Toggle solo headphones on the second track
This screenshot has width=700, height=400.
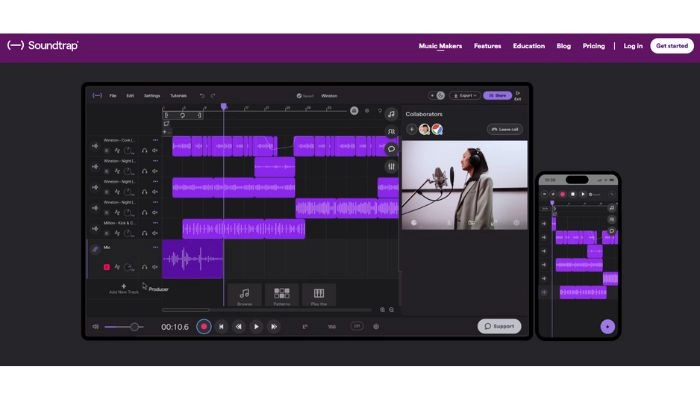(144, 171)
